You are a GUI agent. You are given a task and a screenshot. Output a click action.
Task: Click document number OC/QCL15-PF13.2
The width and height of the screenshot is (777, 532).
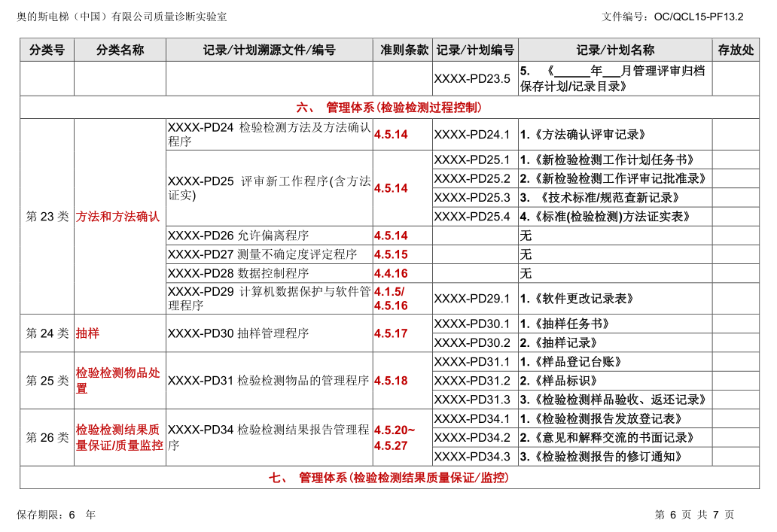[x=699, y=17]
